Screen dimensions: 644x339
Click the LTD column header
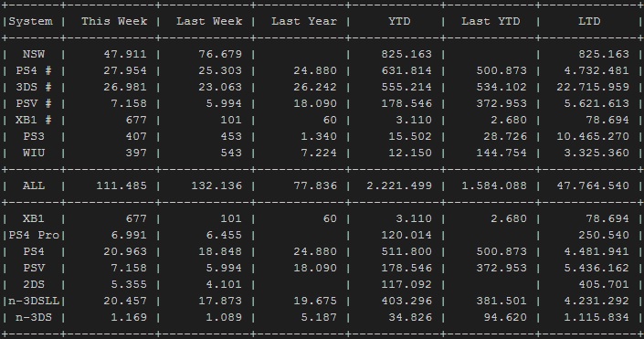[x=589, y=21]
